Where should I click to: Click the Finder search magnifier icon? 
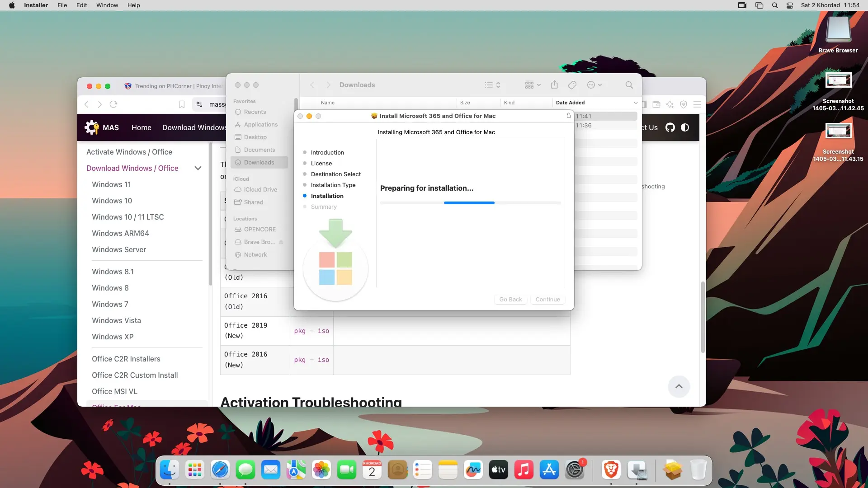pyautogui.click(x=629, y=85)
